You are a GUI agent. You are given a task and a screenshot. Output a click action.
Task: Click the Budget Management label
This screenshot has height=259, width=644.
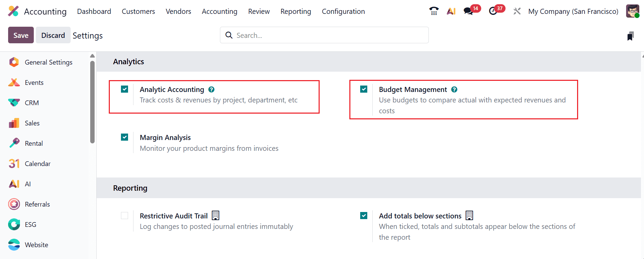pyautogui.click(x=413, y=90)
